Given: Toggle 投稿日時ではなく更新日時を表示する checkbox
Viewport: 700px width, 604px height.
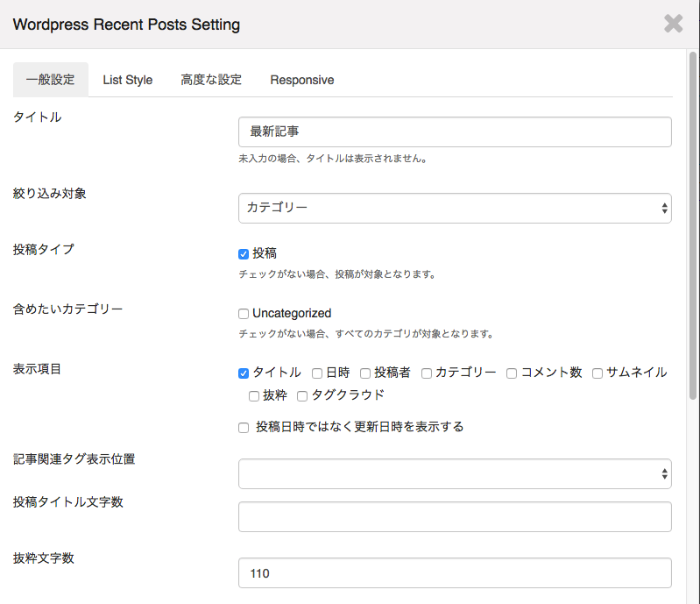Looking at the screenshot, I should [x=244, y=428].
